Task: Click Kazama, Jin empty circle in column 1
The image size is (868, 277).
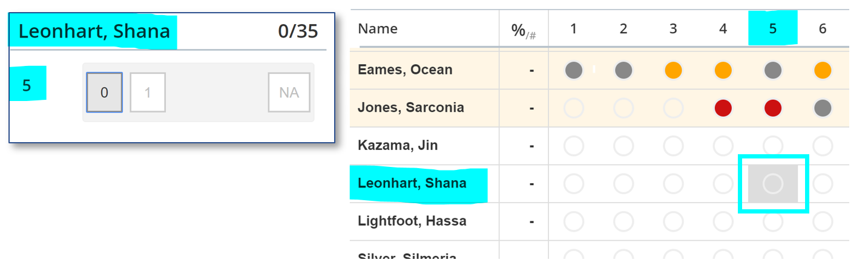Action: point(574,146)
